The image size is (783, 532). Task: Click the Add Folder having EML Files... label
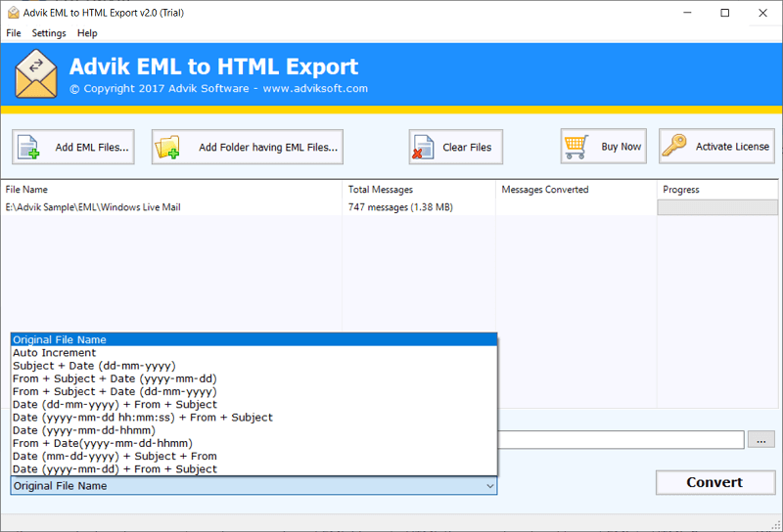click(x=268, y=148)
